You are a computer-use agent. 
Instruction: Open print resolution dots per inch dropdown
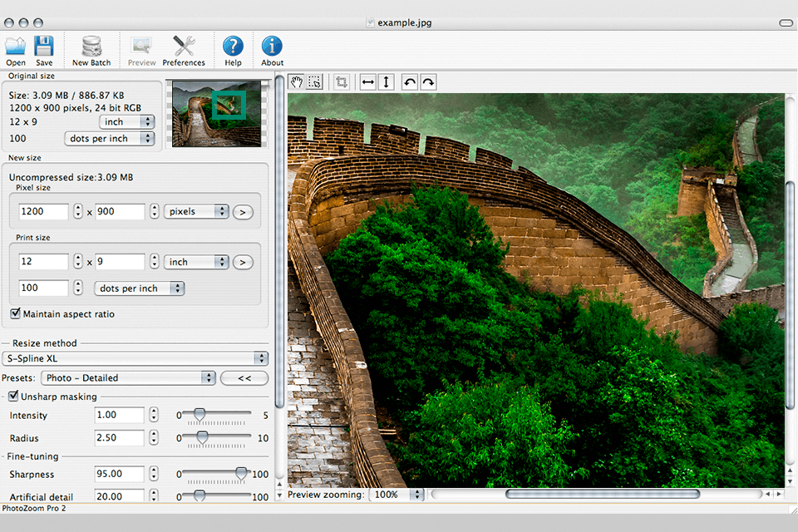pos(139,288)
